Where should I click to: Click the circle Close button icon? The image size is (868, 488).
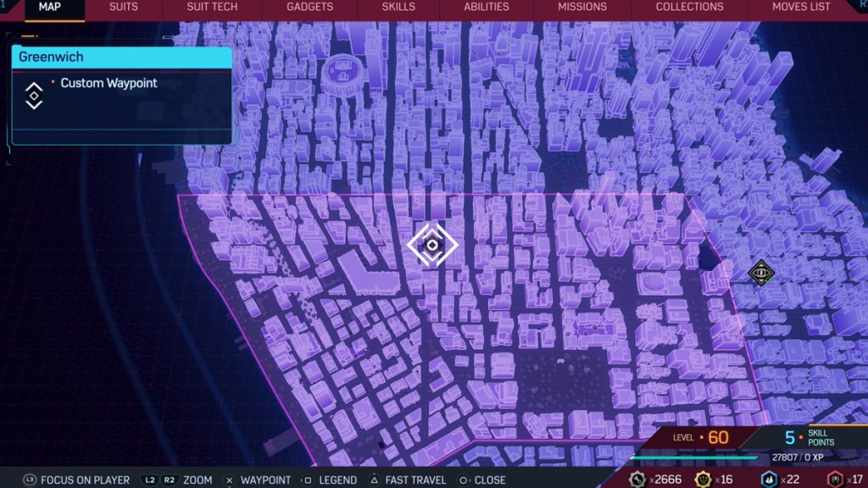462,480
